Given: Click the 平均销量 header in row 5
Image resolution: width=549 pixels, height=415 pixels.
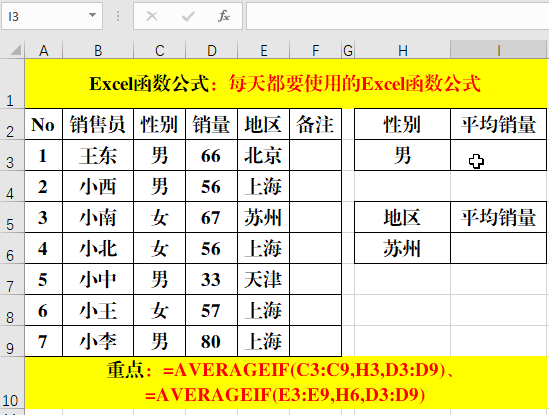Looking at the screenshot, I should coord(499,217).
